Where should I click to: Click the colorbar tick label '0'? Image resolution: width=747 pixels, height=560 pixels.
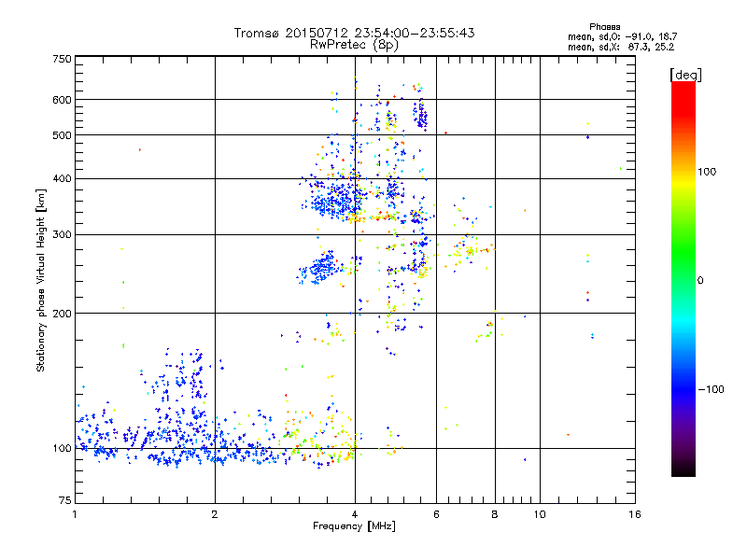pos(700,281)
